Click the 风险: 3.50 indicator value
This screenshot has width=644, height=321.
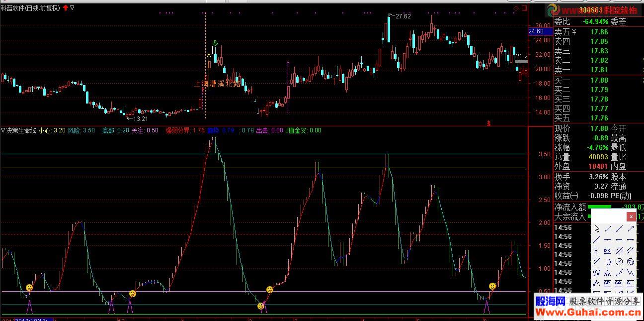[x=81, y=130]
